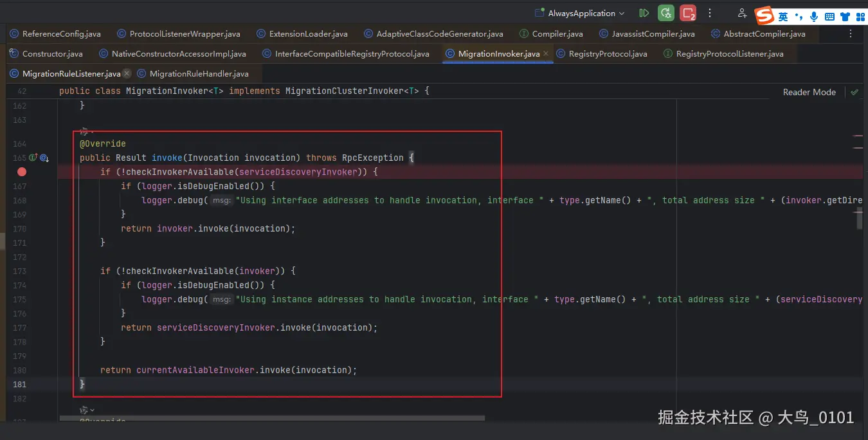Expand the author inlay hint below line 182
This screenshot has width=868, height=440.
pos(87,410)
